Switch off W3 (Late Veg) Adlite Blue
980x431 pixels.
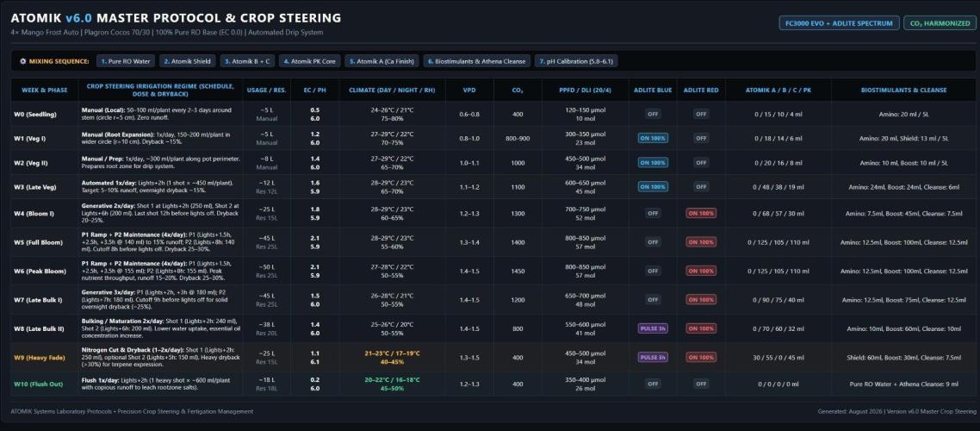(x=653, y=187)
